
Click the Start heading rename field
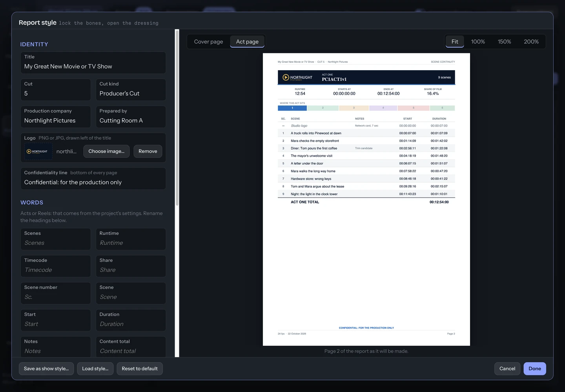[x=56, y=320]
